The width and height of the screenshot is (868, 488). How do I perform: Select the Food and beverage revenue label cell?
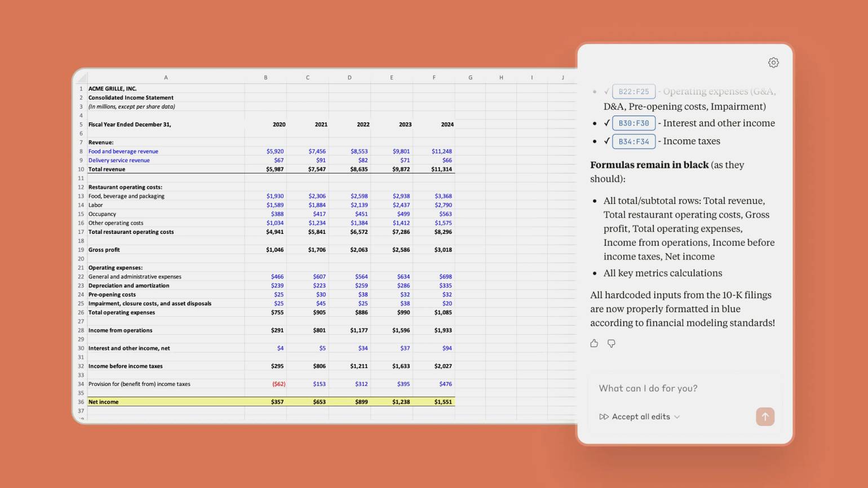[x=165, y=151]
